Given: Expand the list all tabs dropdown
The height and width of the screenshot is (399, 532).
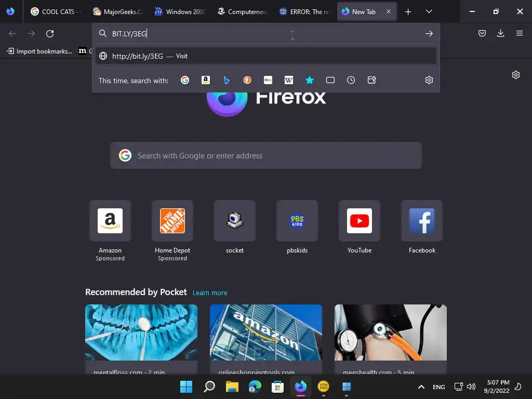Looking at the screenshot, I should (429, 11).
